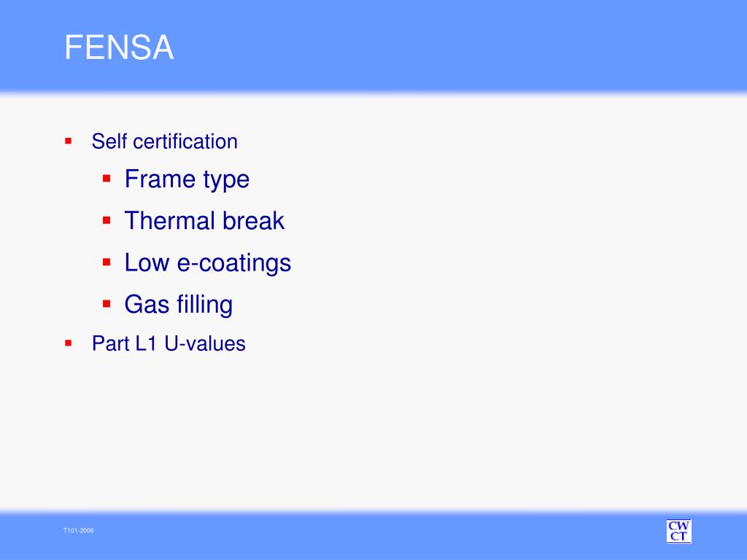This screenshot has height=560, width=747.
Task: Click the word 'break' in Thermal break
Action: pyautogui.click(x=253, y=220)
